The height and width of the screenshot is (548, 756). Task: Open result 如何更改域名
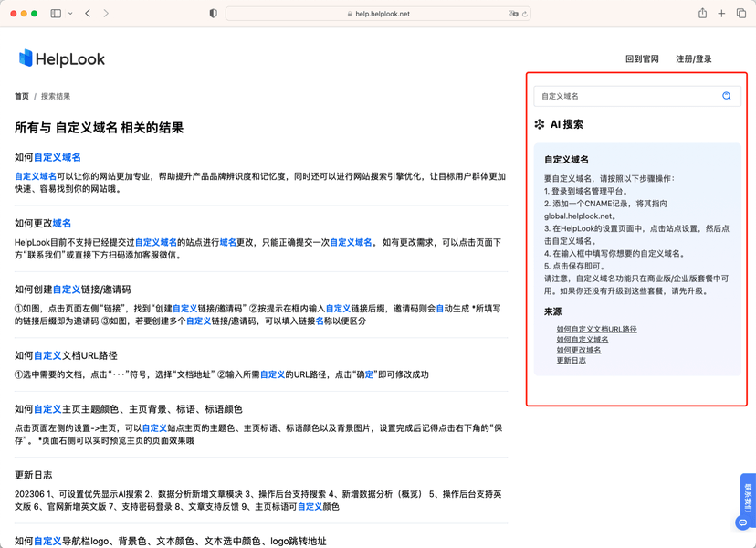[43, 224]
